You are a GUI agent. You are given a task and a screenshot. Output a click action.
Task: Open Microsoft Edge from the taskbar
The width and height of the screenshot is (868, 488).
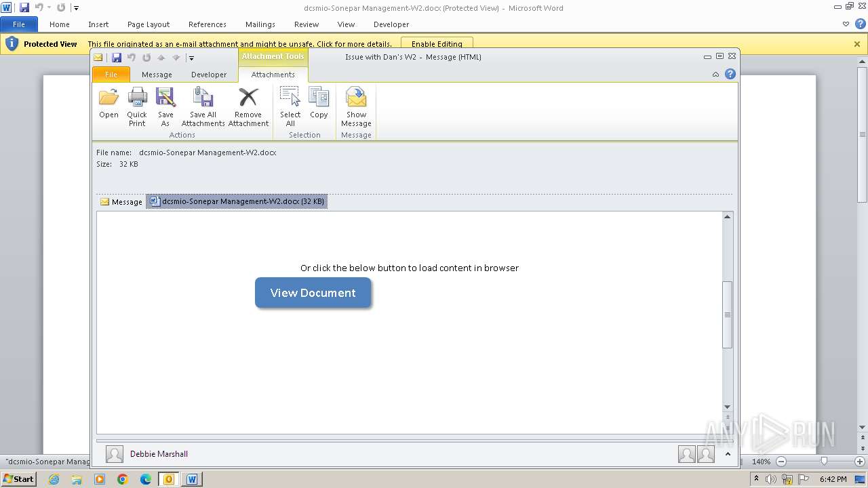(146, 479)
